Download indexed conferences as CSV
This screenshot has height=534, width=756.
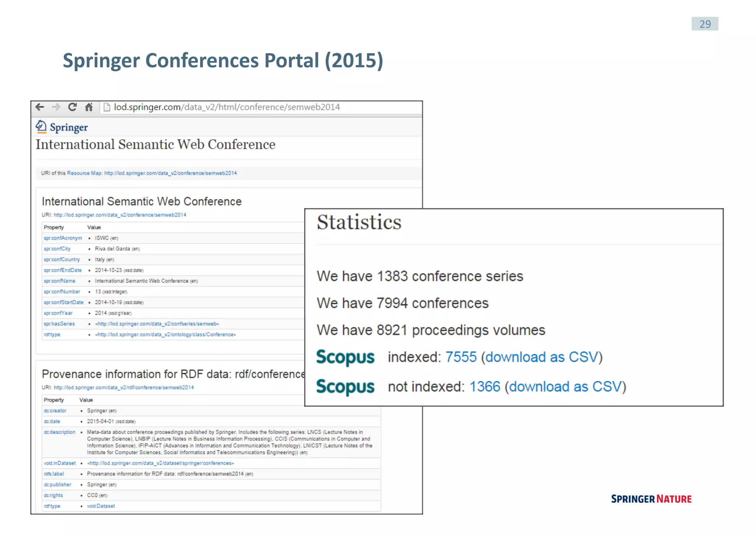click(542, 357)
